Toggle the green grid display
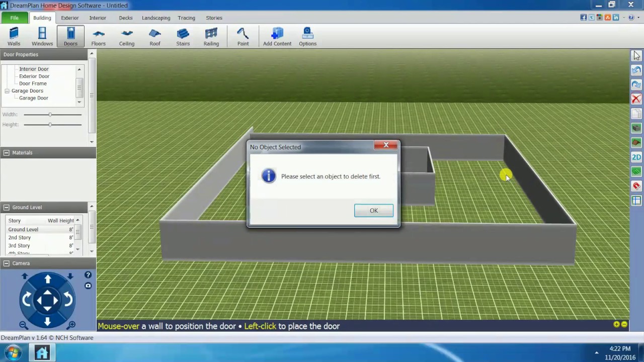This screenshot has width=644, height=362. (x=636, y=172)
